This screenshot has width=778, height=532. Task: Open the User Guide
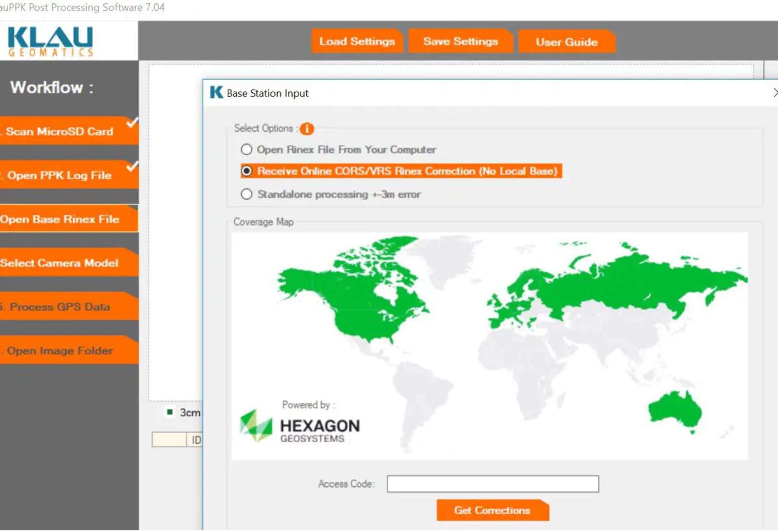pos(566,42)
